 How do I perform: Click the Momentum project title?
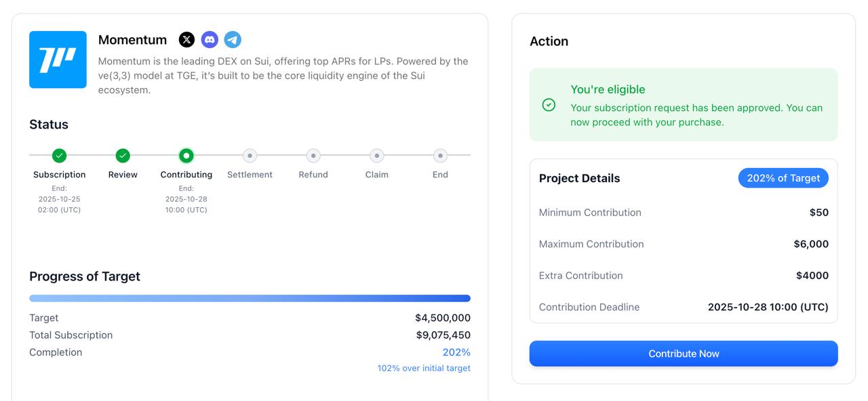coord(132,40)
